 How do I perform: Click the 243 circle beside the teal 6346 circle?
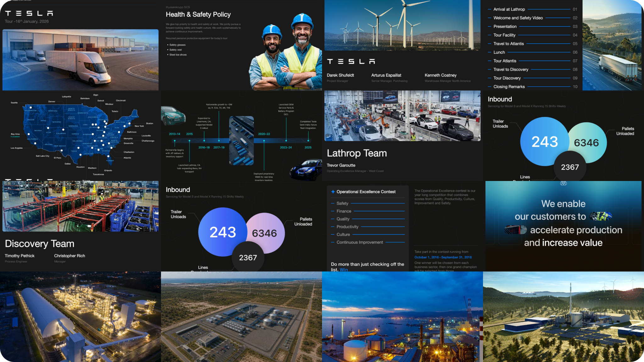545,141
